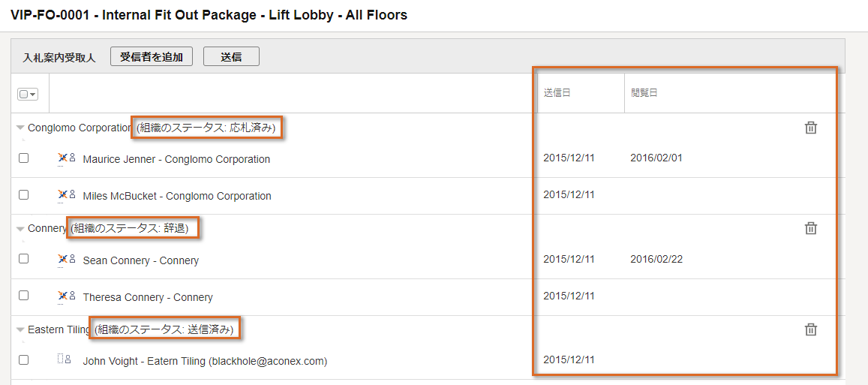Toggle checkbox for Theresa Connery
The width and height of the screenshot is (868, 385).
point(24,296)
